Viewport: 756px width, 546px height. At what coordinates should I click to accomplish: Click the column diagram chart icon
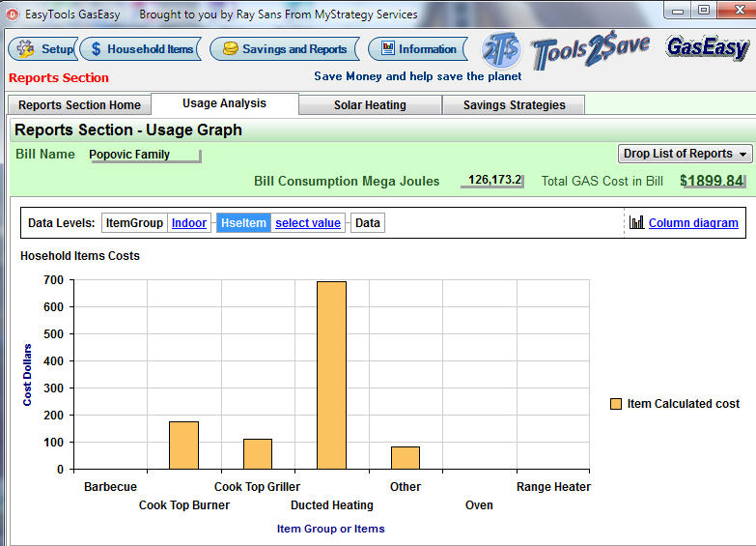point(636,222)
